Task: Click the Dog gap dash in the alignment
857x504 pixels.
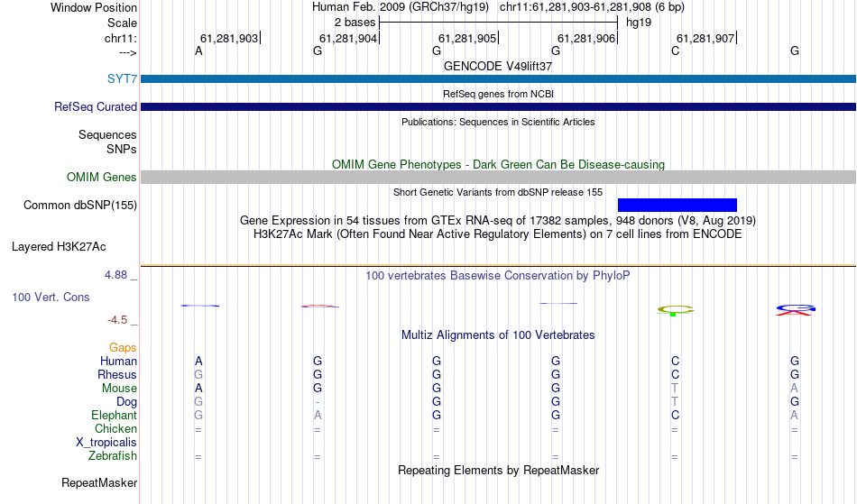Action: pyautogui.click(x=317, y=402)
